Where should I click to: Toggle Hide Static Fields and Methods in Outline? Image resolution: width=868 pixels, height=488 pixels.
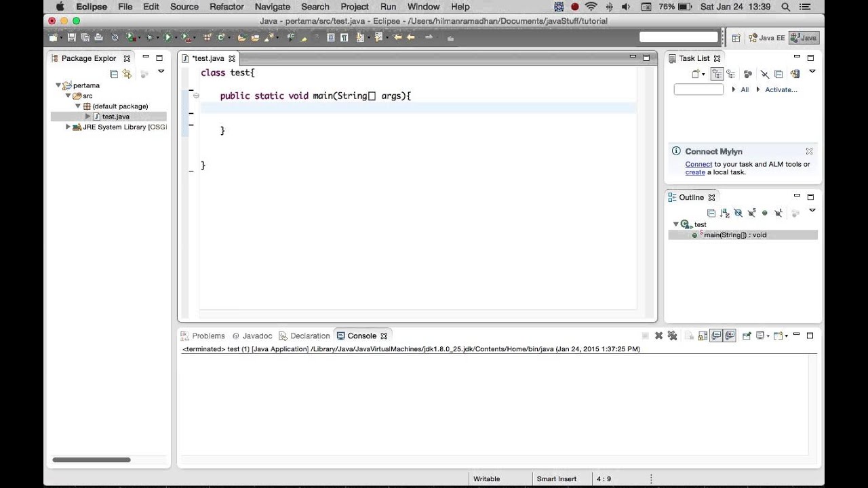click(x=751, y=213)
